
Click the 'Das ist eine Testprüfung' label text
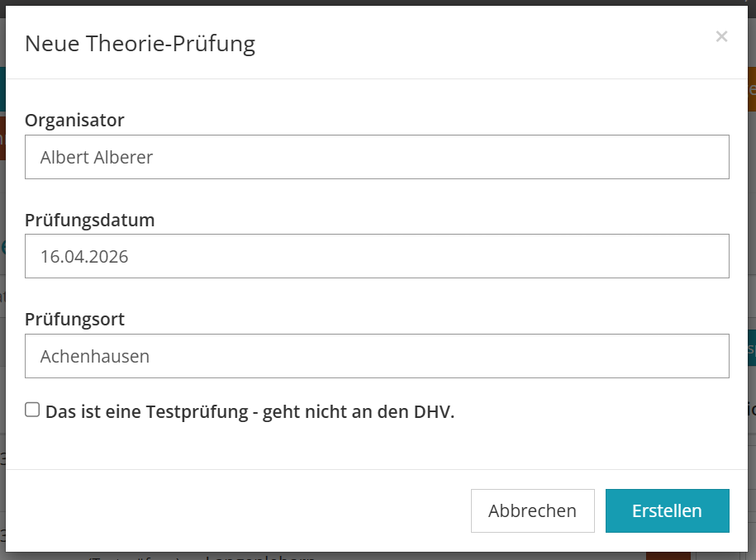pyautogui.click(x=250, y=411)
